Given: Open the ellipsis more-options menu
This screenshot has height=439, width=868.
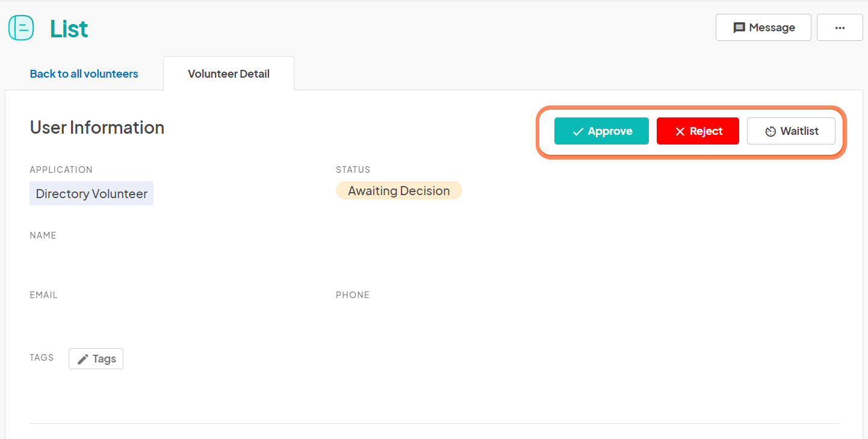Looking at the screenshot, I should tap(840, 27).
